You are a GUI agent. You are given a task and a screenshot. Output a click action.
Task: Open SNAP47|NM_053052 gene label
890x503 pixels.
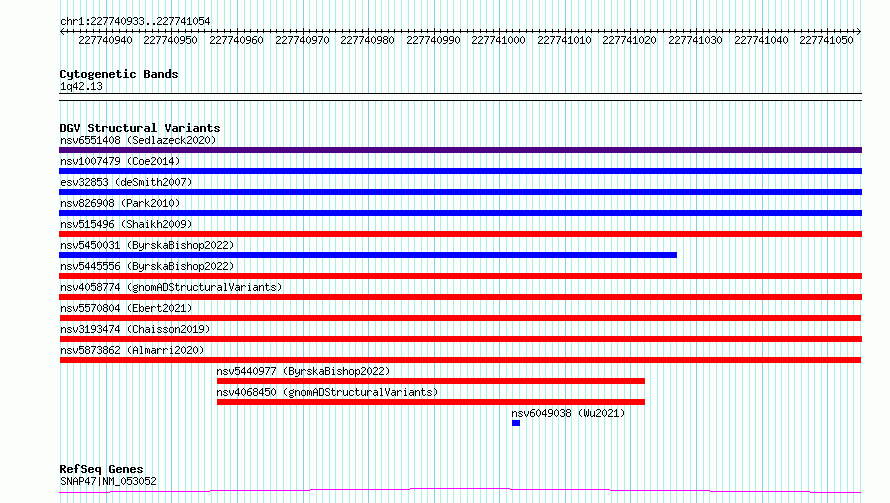tap(108, 481)
